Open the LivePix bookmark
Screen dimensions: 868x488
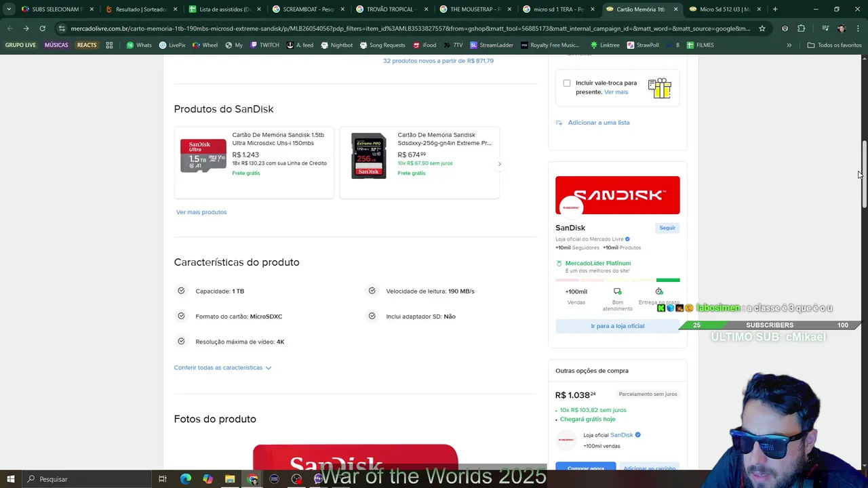(x=172, y=45)
